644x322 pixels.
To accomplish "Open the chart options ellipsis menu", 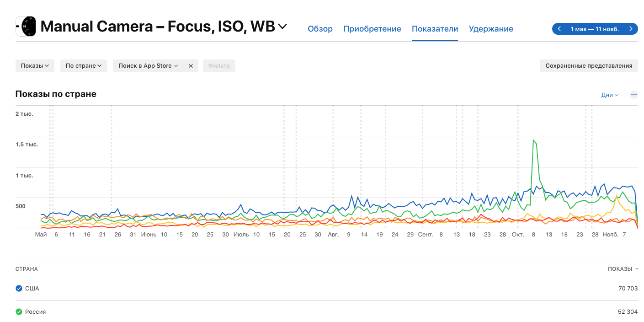I will [633, 95].
